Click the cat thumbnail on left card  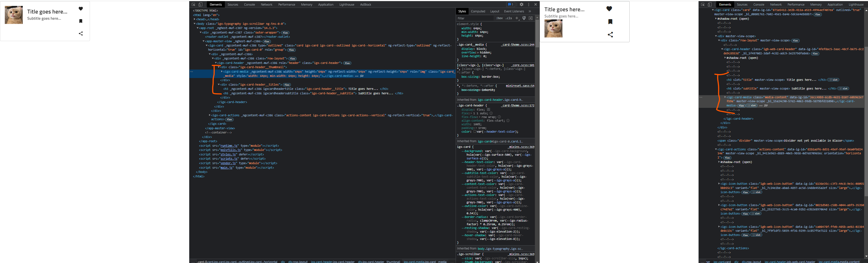click(14, 15)
